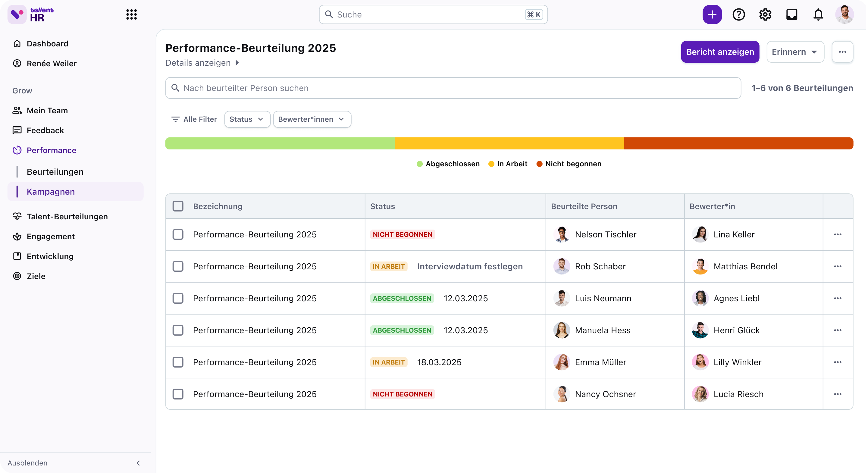Focus the Nach beurteilter Person suchen field
This screenshot has height=473, width=868.
click(453, 88)
